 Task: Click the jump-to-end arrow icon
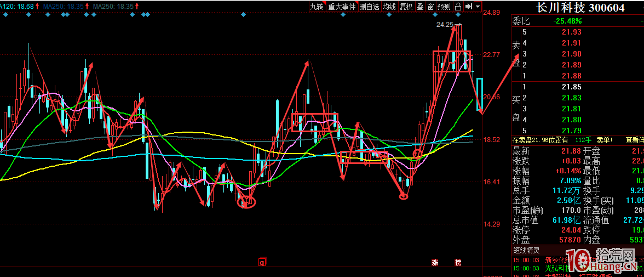coord(469,7)
